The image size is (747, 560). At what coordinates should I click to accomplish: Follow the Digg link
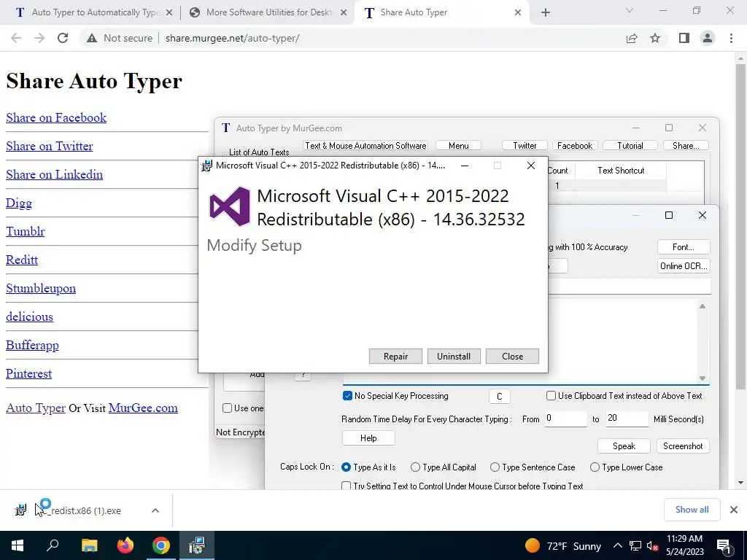point(19,203)
